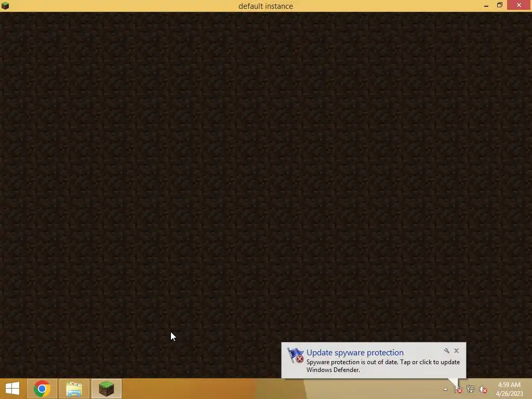Open File Explorer from the taskbar
532x399 pixels.
tap(74, 389)
